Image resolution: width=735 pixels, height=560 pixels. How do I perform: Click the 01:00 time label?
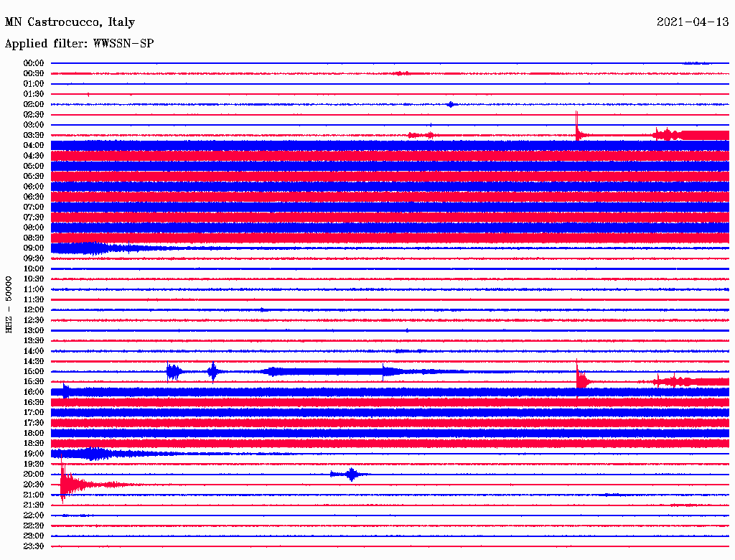pos(33,83)
